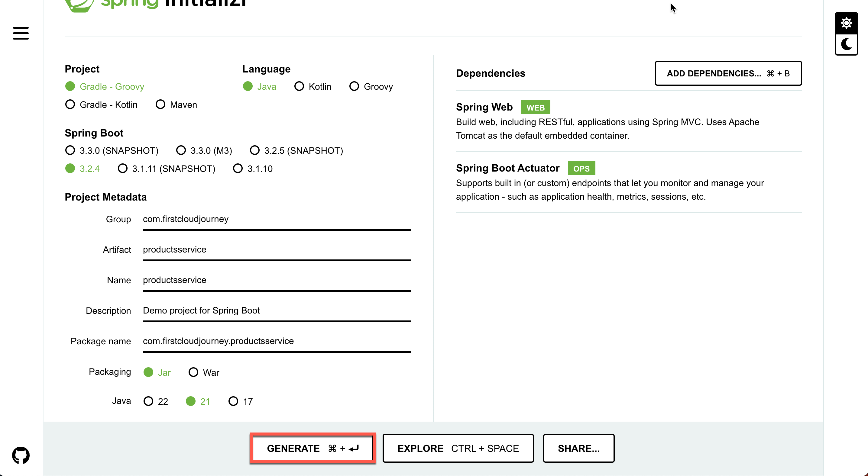This screenshot has width=868, height=476.
Task: Open the Add Dependencies dialog
Action: point(728,73)
